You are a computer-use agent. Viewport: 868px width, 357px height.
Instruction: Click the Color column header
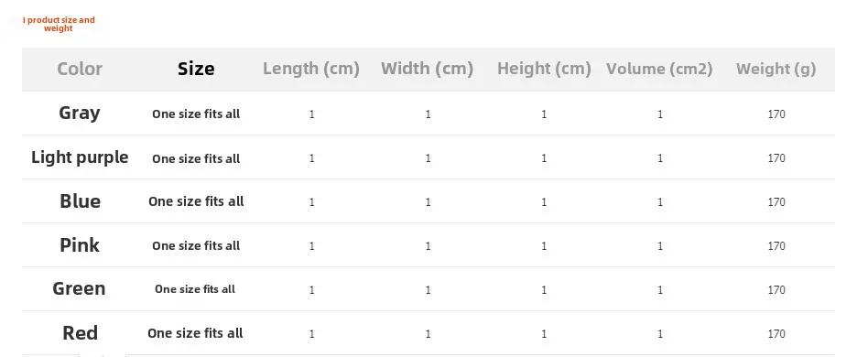tap(80, 70)
